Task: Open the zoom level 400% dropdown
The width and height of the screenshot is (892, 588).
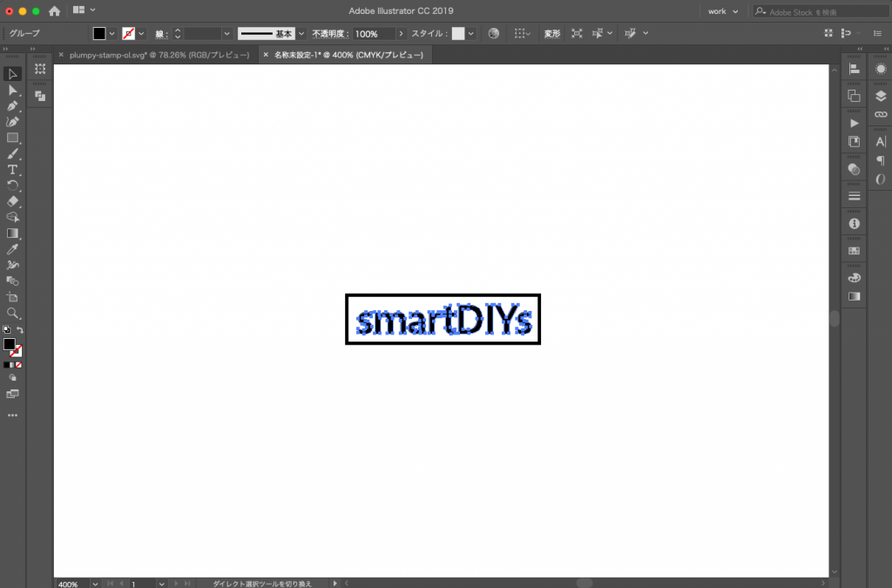Action: pos(95,584)
